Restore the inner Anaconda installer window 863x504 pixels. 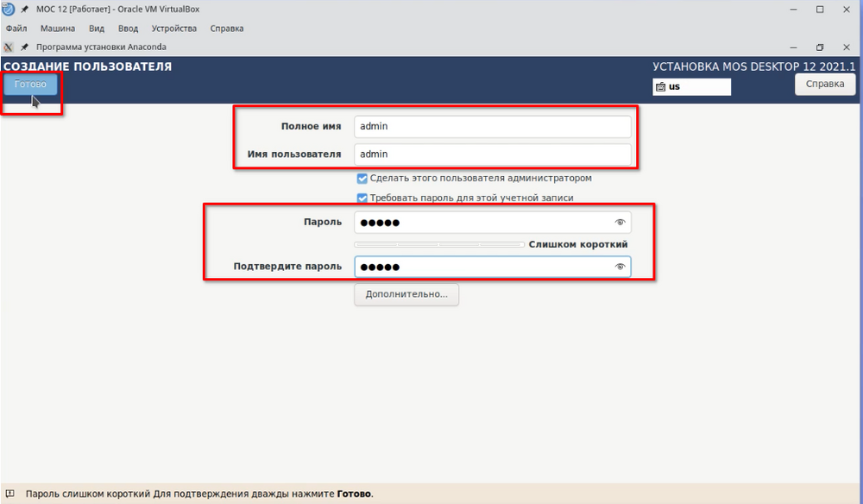[820, 47]
